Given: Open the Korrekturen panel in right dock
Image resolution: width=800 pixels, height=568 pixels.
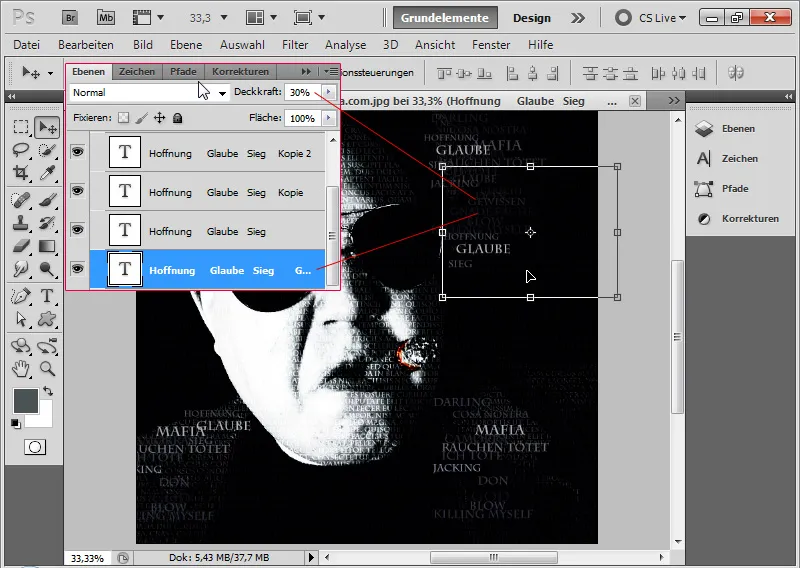Looking at the screenshot, I should pyautogui.click(x=738, y=218).
